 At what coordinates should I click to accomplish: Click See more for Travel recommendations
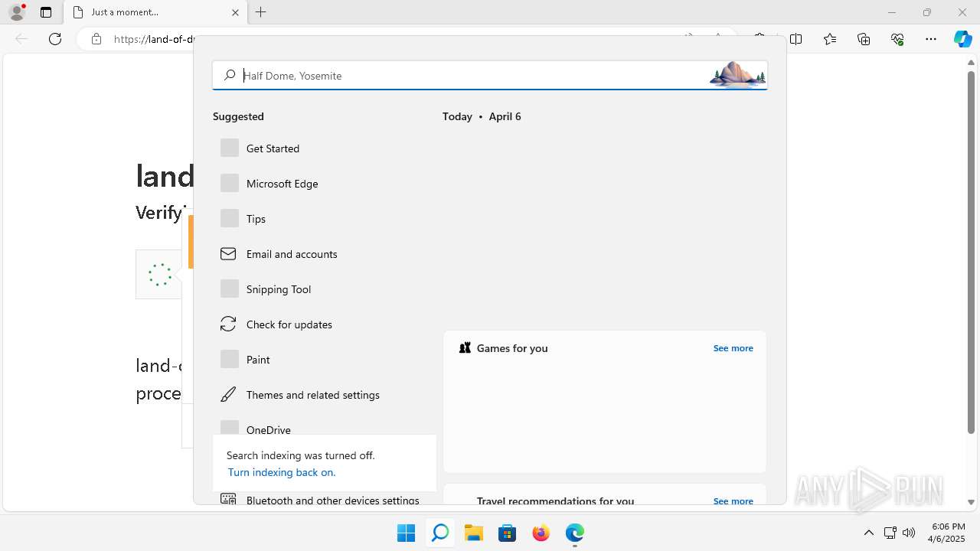click(733, 501)
